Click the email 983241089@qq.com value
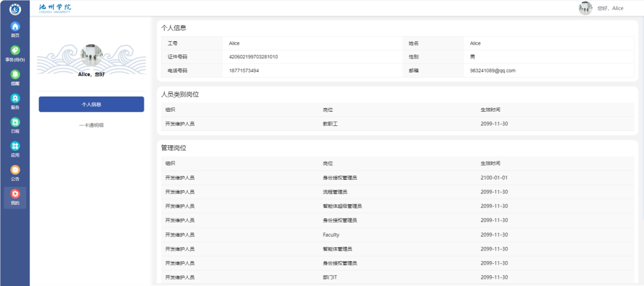644x286 pixels. coord(492,71)
